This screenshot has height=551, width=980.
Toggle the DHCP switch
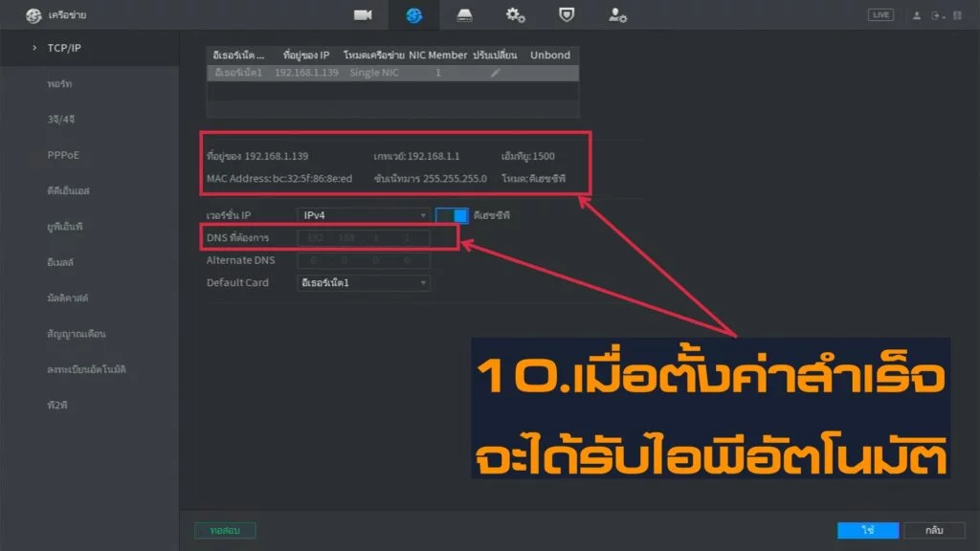pyautogui.click(x=453, y=215)
